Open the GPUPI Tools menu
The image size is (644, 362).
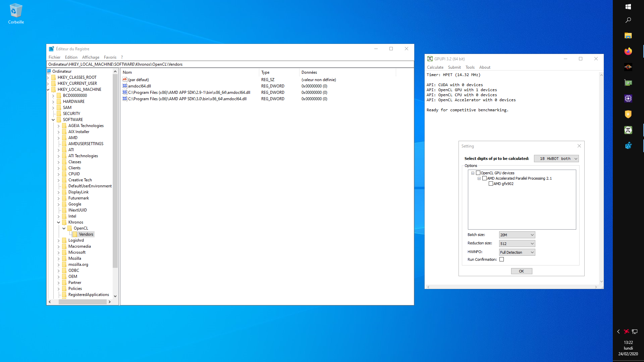[x=470, y=67]
